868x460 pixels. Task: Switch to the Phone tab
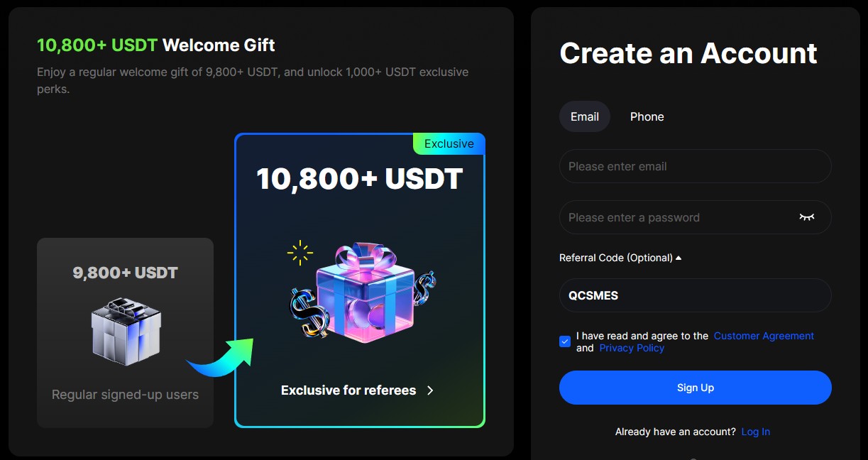647,116
